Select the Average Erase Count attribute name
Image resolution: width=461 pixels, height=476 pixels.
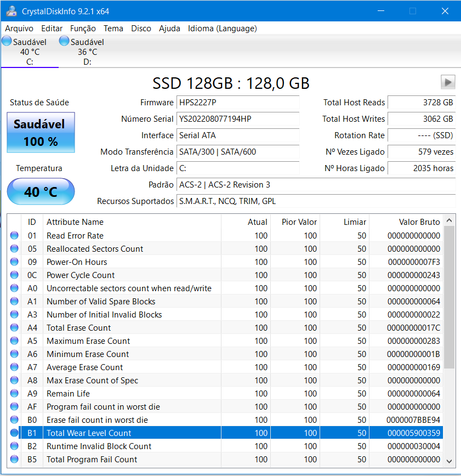[x=84, y=367]
